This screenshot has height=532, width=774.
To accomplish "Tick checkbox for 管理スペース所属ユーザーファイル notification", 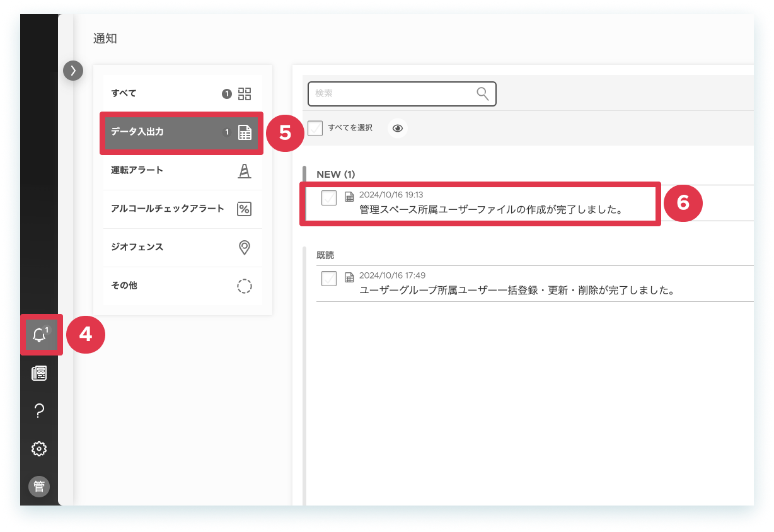I will pos(329,198).
